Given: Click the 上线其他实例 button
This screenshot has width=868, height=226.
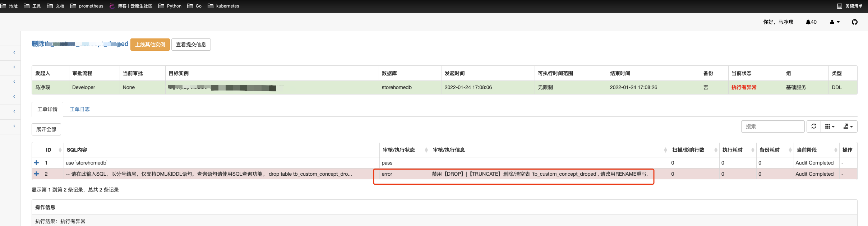Looking at the screenshot, I should pos(150,45).
